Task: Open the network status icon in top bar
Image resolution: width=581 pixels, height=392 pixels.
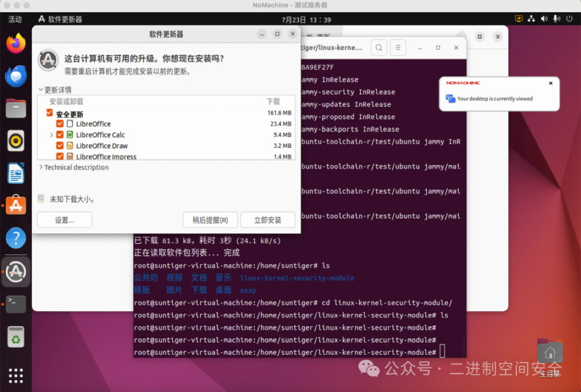Action: 532,19
